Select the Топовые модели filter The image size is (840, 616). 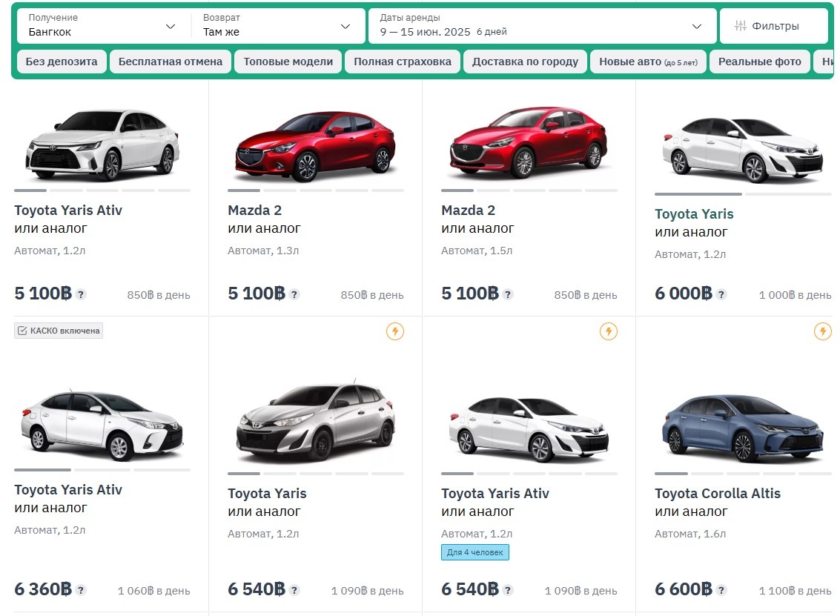pyautogui.click(x=288, y=62)
